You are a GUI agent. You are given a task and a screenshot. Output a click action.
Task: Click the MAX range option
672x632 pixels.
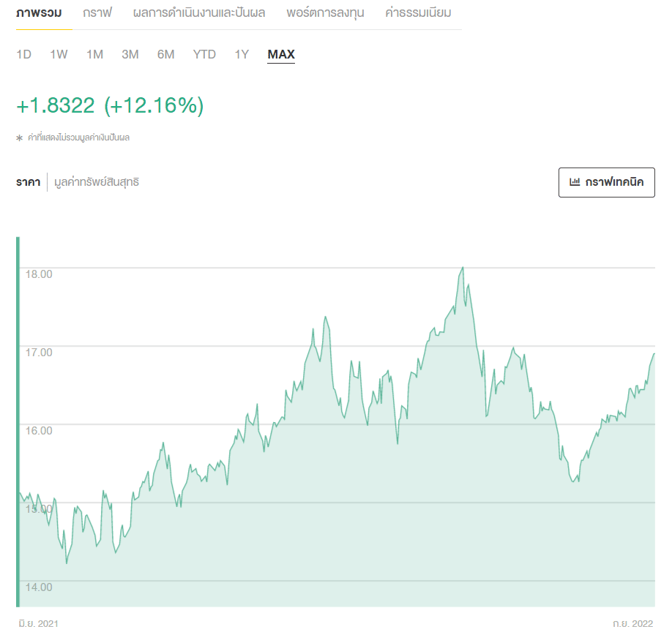pyautogui.click(x=281, y=55)
